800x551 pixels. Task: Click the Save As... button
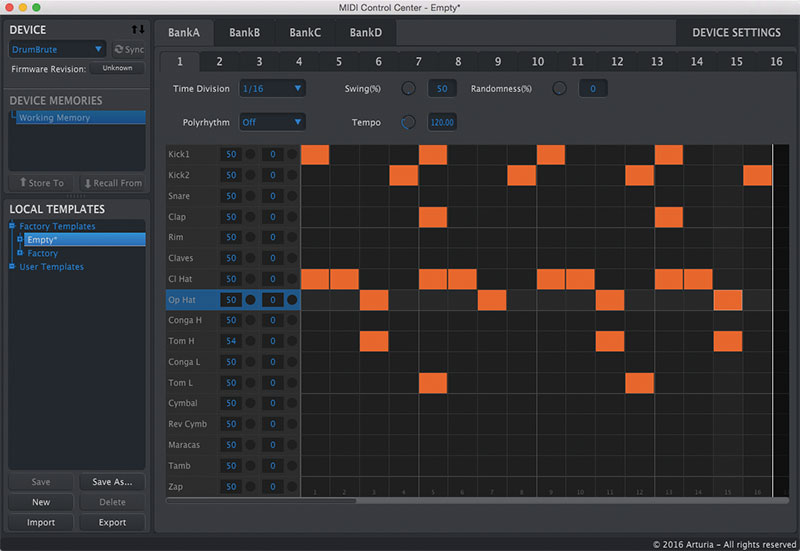(112, 482)
